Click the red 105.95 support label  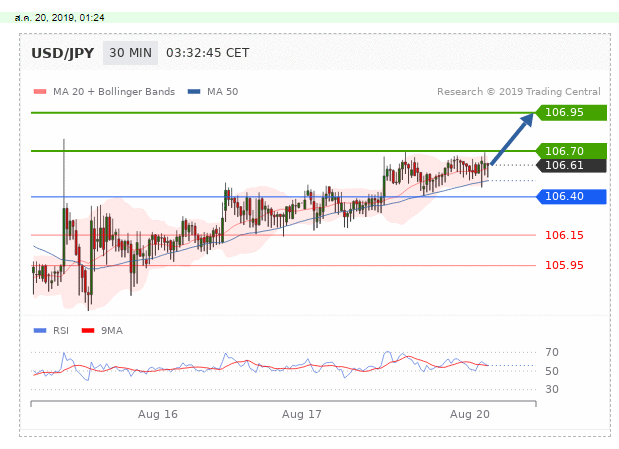[564, 265]
